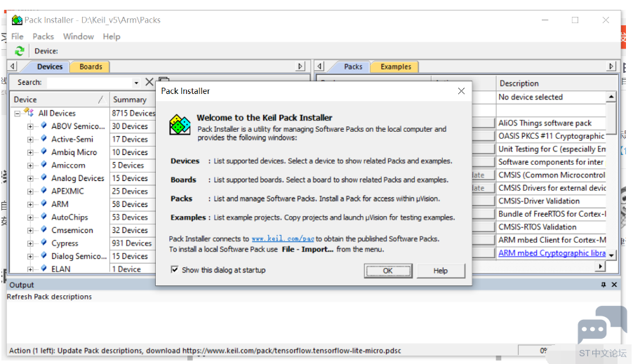The width and height of the screenshot is (633, 364).
Task: Expand the Dialog Semico... vendor node
Action: [30, 256]
